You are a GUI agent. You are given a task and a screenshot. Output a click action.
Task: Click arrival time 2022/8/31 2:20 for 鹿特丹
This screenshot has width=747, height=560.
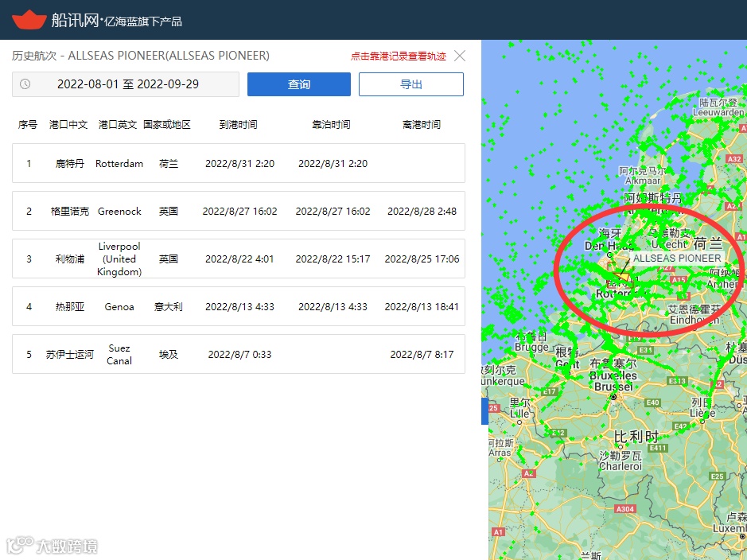click(x=239, y=164)
